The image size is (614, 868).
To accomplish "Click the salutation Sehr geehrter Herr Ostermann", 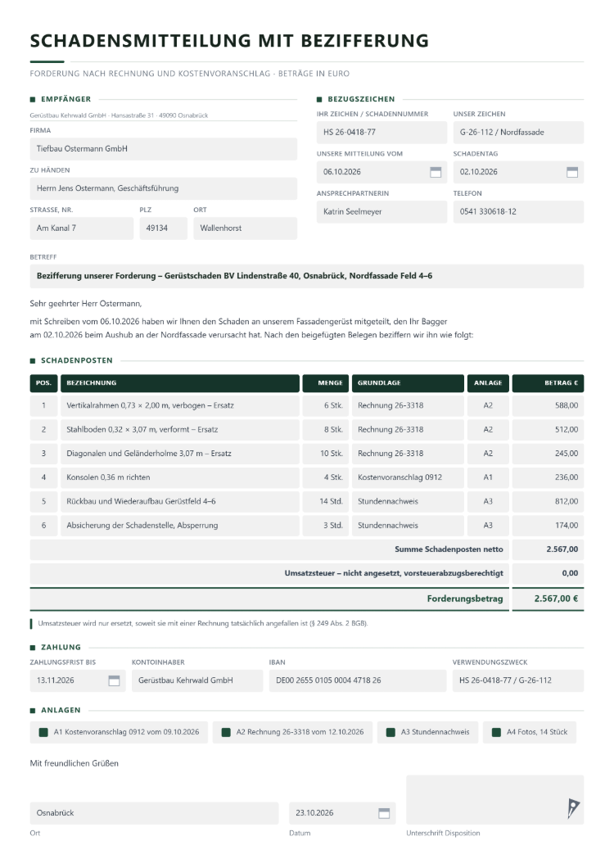I will (86, 304).
